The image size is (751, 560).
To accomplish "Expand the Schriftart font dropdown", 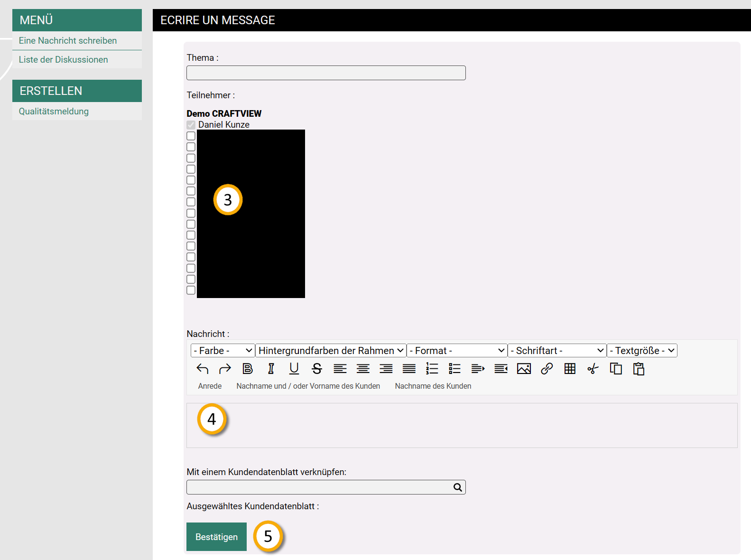I will coord(557,351).
